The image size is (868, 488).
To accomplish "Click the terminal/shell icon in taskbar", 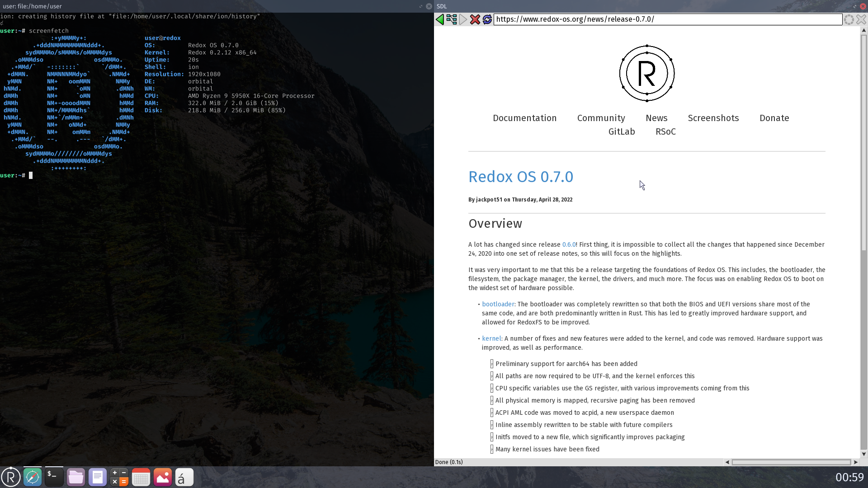I will click(54, 477).
